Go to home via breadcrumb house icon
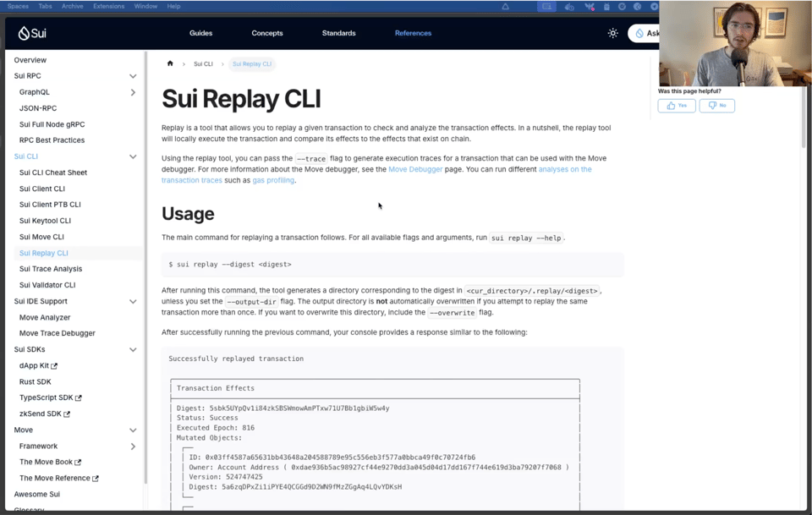 click(170, 63)
